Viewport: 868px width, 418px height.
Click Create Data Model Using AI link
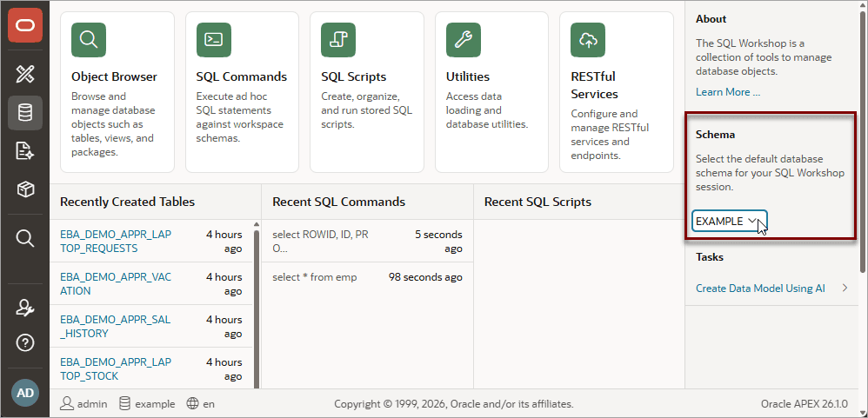[x=760, y=288]
